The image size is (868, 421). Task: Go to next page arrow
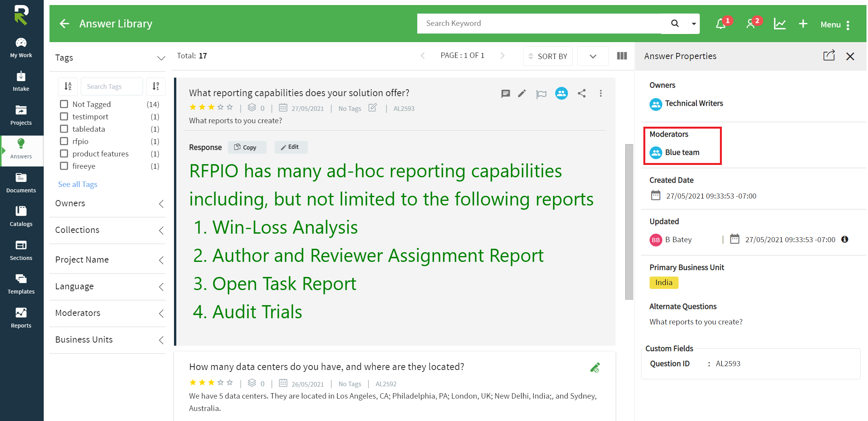click(502, 56)
